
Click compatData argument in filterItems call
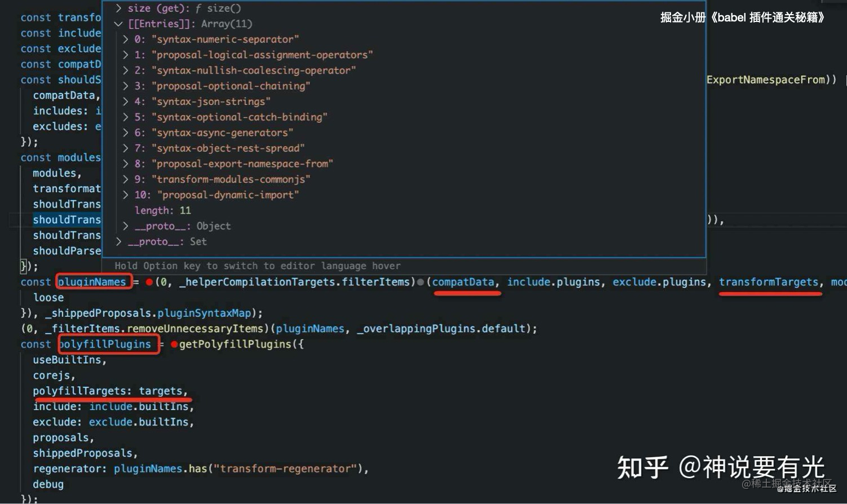point(463,282)
